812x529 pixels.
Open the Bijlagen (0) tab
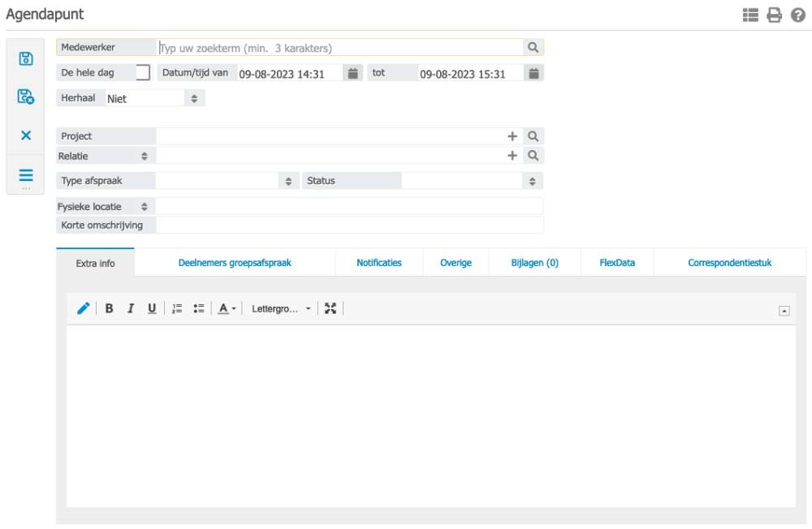click(534, 262)
